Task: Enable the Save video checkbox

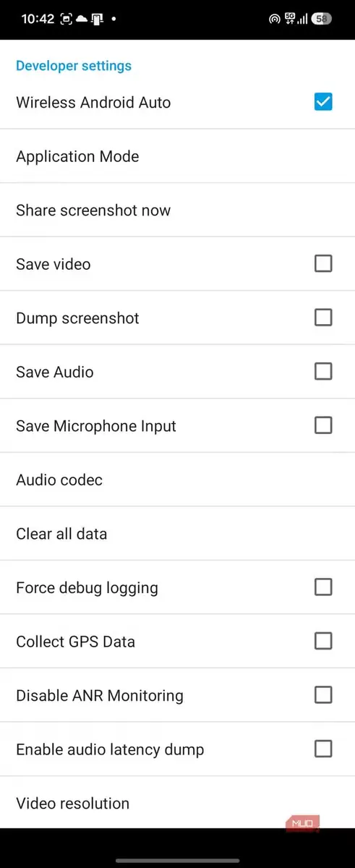Action: pyautogui.click(x=323, y=263)
